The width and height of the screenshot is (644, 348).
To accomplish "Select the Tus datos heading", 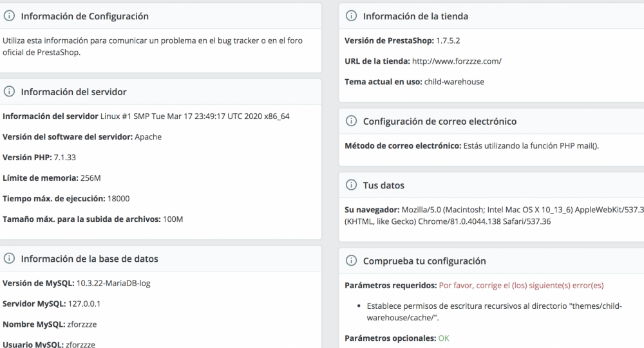I will pyautogui.click(x=384, y=185).
